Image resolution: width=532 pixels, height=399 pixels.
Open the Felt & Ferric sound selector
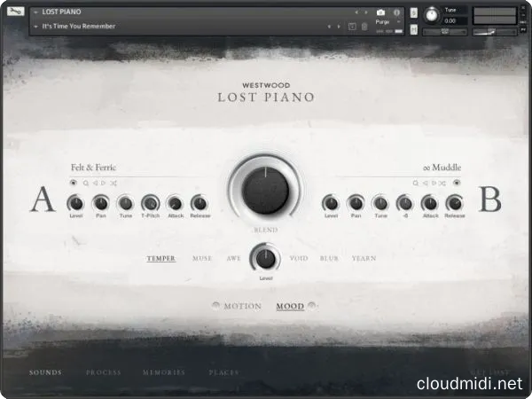point(93,168)
